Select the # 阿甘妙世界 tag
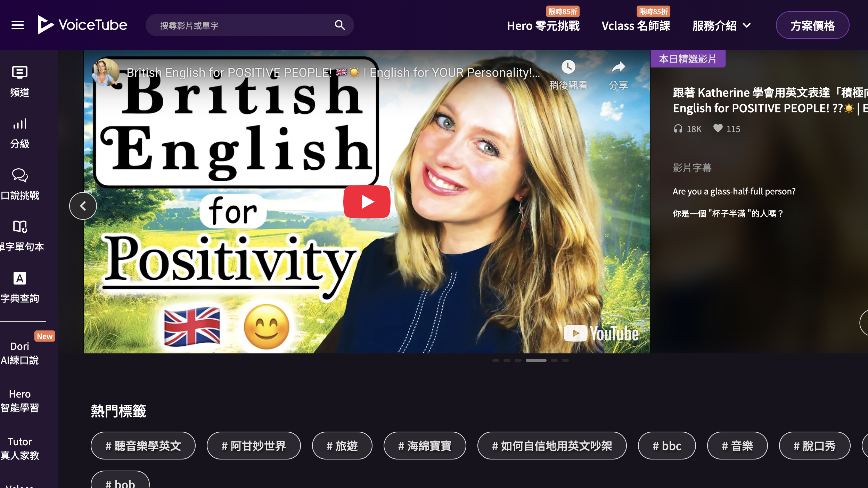The width and height of the screenshot is (868, 488). tap(254, 446)
